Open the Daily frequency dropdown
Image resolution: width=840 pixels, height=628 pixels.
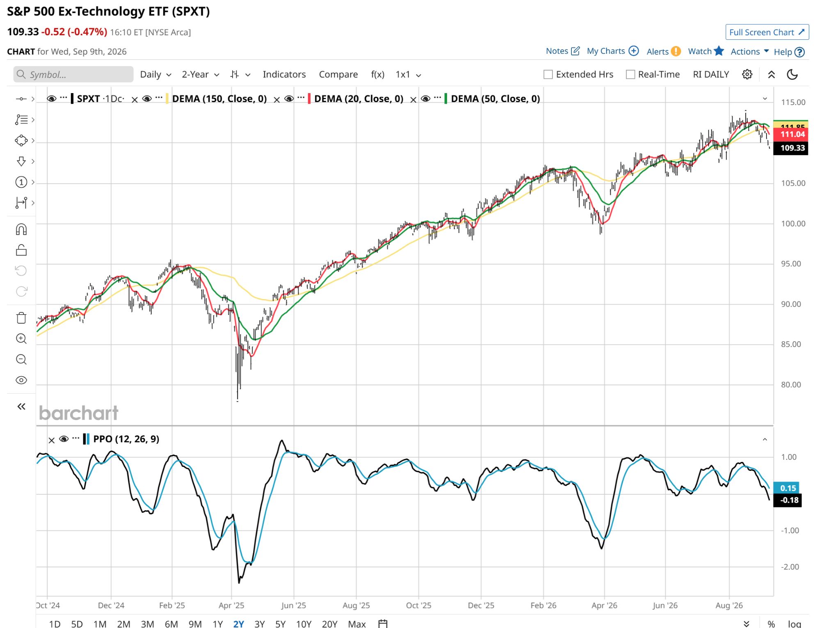[x=155, y=75]
